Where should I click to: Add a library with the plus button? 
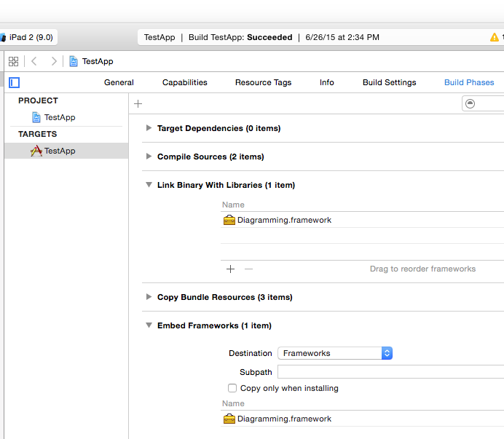(231, 269)
